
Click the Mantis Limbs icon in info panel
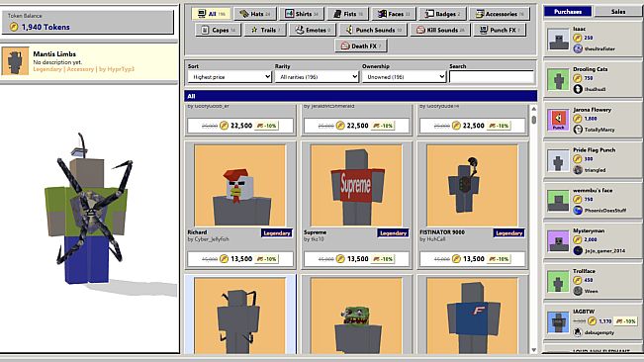[x=15, y=61]
